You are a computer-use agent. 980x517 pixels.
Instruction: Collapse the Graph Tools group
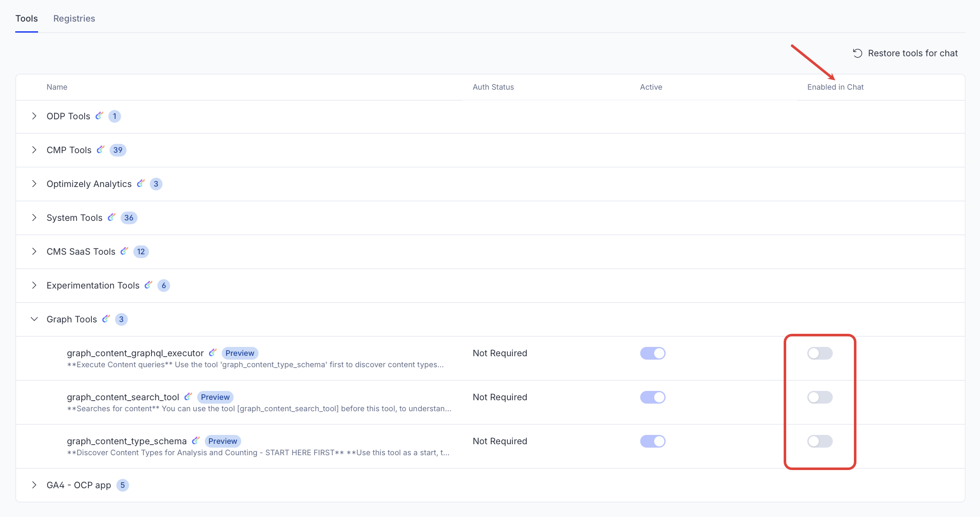coord(34,319)
